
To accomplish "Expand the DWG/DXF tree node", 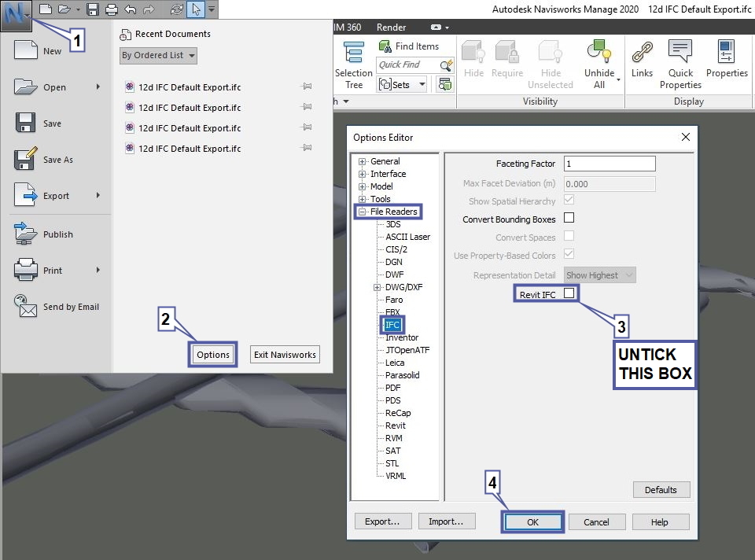I will coord(377,287).
